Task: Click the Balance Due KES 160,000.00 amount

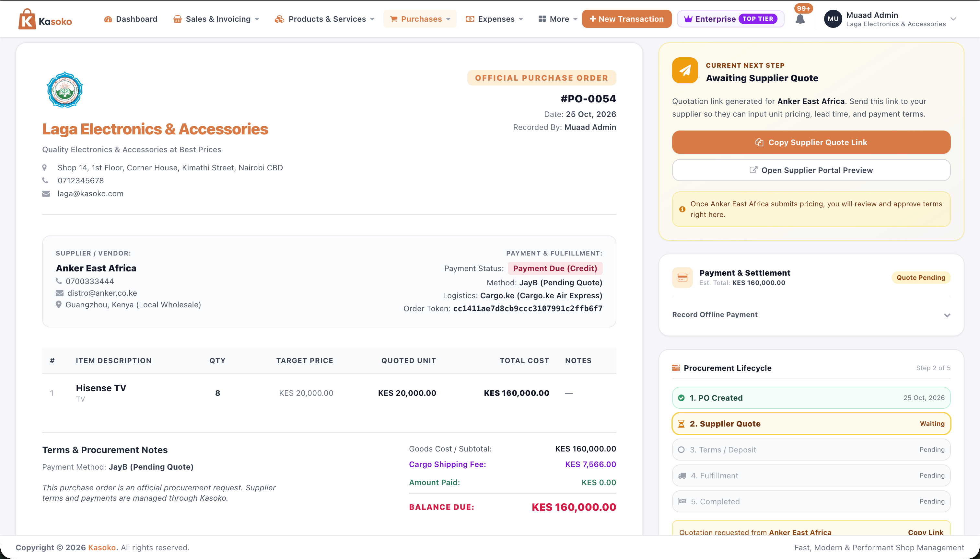Action: (574, 507)
